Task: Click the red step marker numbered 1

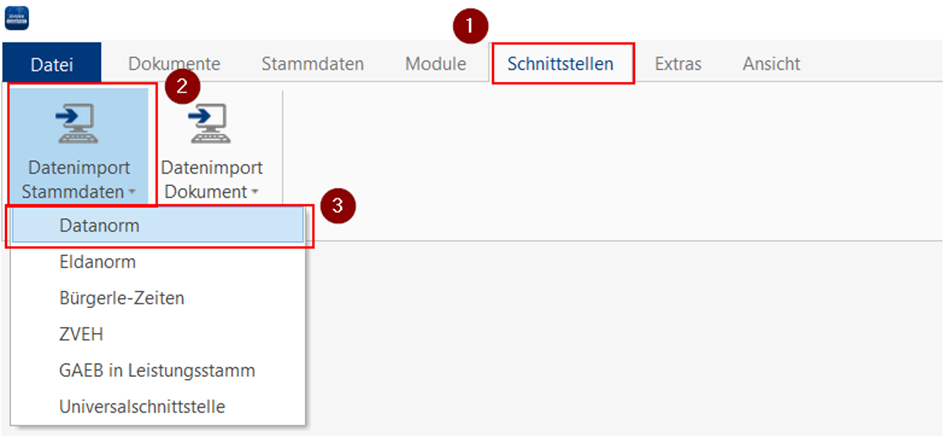Action: click(469, 25)
